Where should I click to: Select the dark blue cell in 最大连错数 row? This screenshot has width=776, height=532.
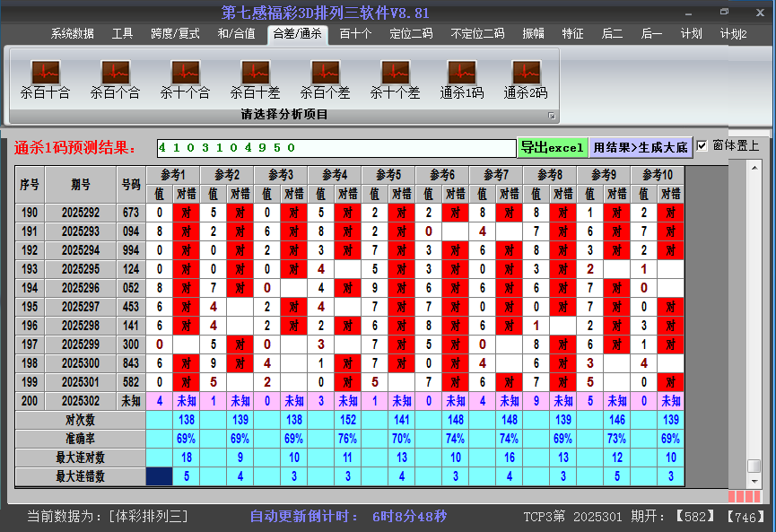point(160,476)
